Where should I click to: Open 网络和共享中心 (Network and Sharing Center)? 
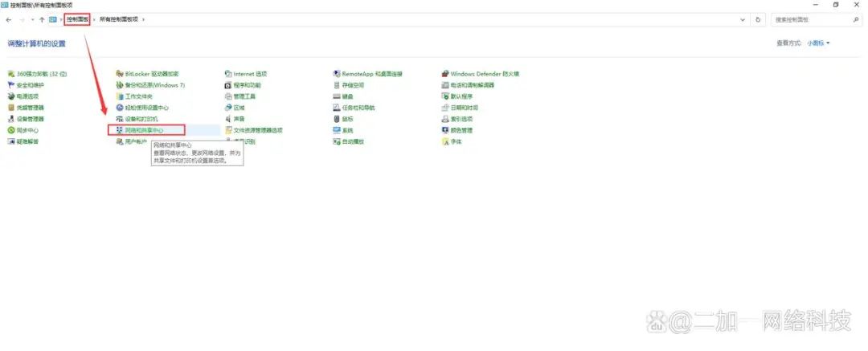144,130
